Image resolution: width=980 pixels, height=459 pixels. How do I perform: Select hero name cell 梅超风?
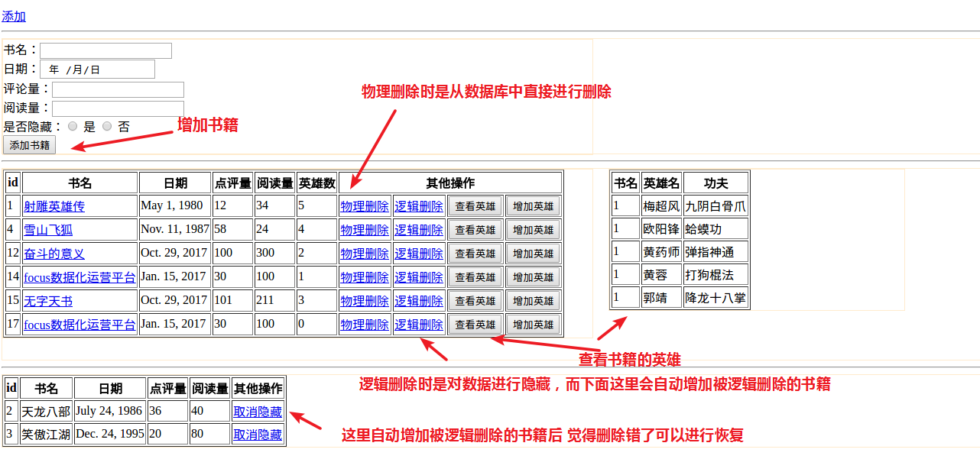tap(661, 206)
